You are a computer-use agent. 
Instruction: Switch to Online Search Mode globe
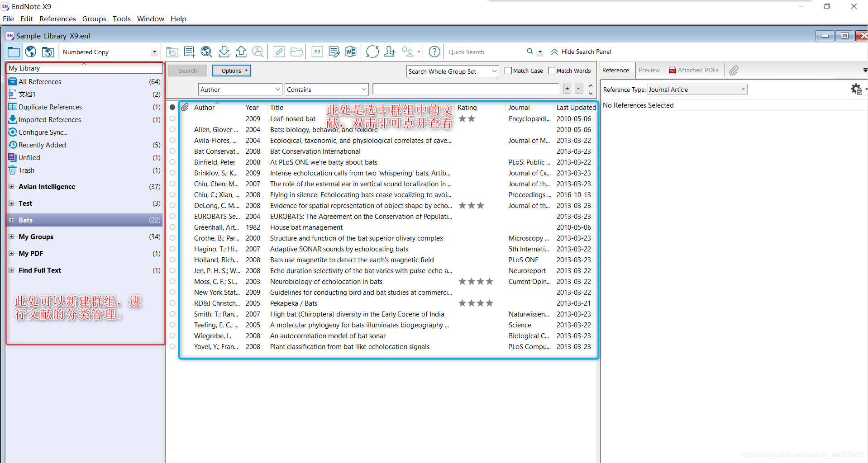tap(31, 52)
